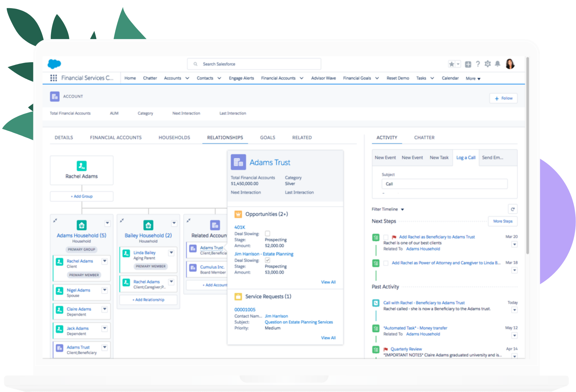This screenshot has width=576, height=392.
Task: Open the Setup gear icon
Action: click(488, 64)
